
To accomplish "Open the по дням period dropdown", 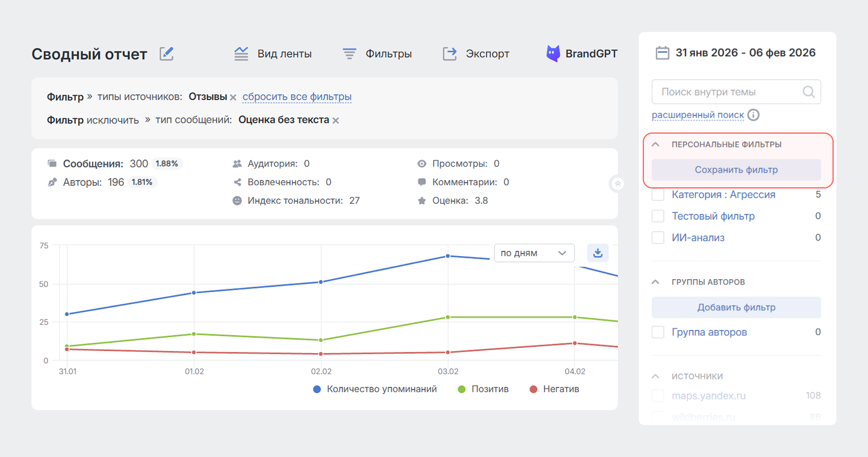I will 534,253.
